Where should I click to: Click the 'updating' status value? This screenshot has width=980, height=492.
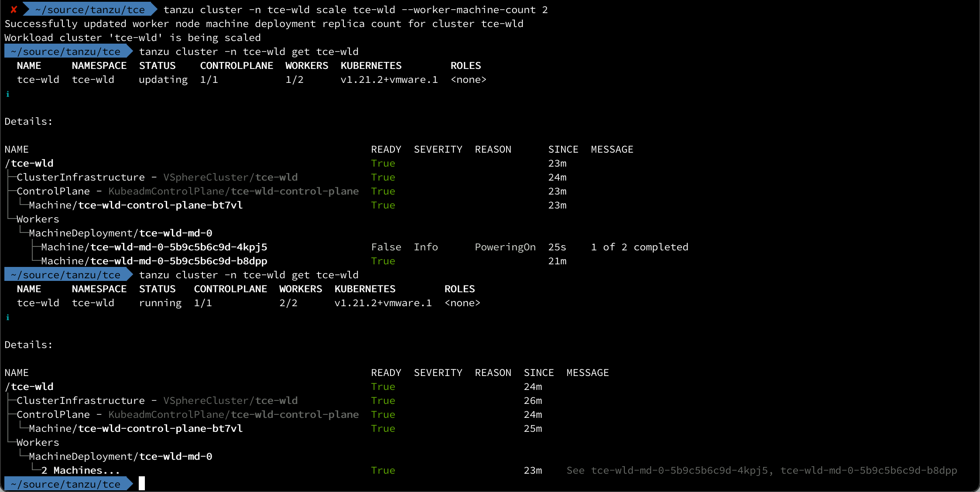163,80
